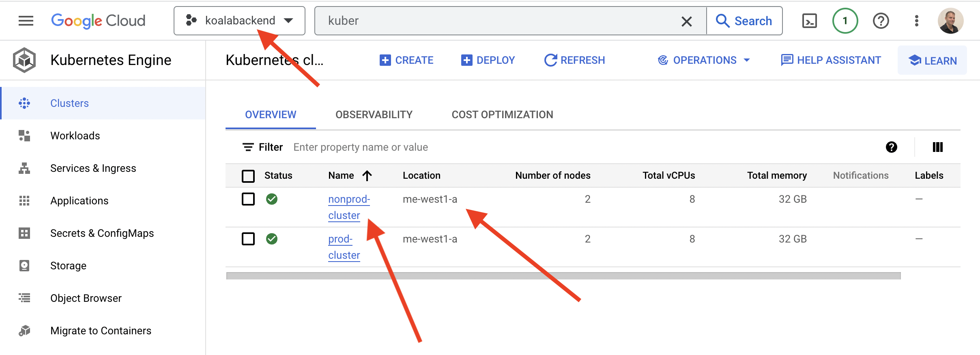
Task: Open the HELP ASSISTANT panel
Action: tap(831, 60)
